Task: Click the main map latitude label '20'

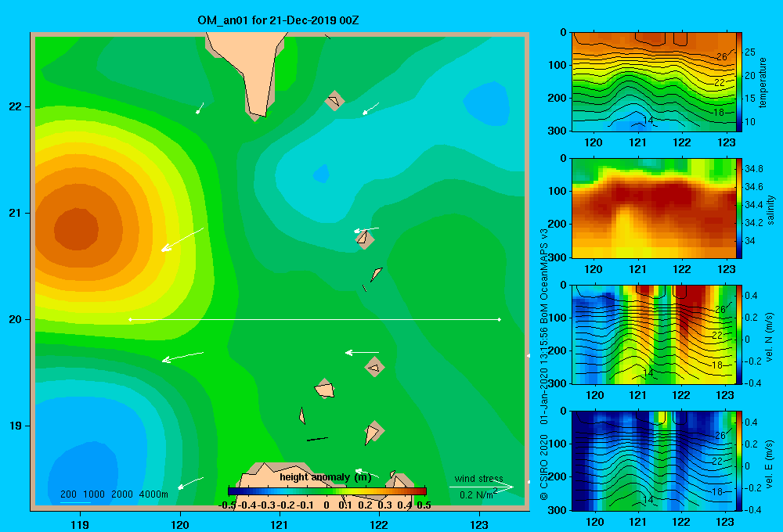Action: (x=16, y=319)
